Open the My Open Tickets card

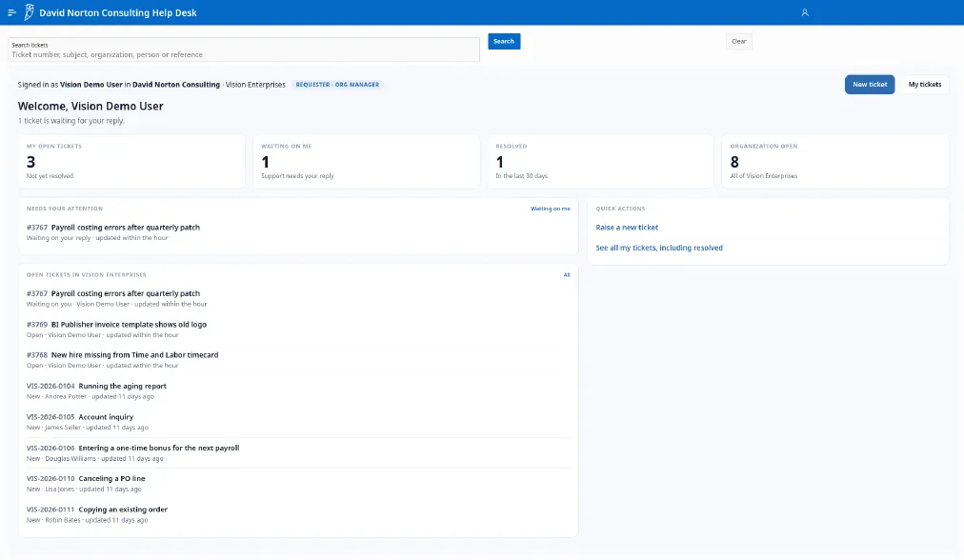click(131, 162)
